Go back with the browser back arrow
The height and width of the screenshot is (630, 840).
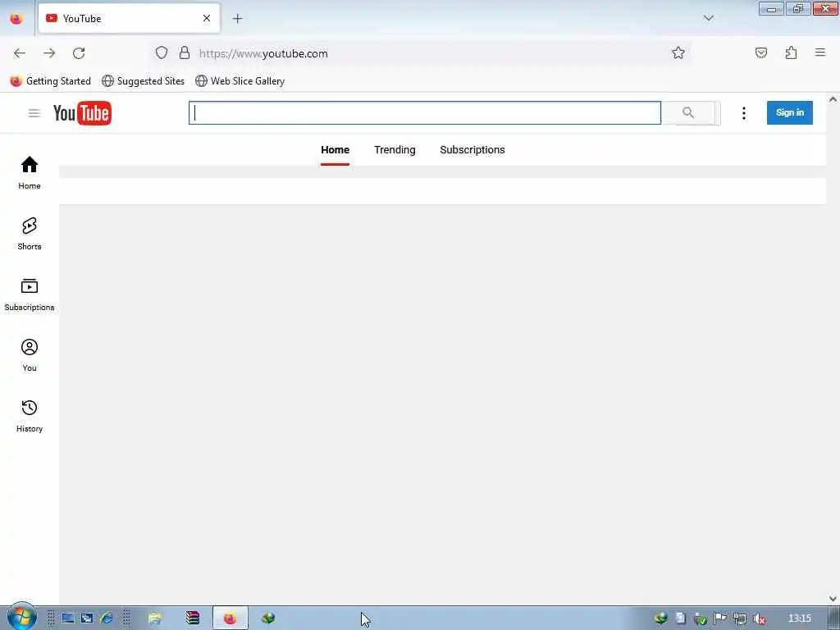(20, 53)
